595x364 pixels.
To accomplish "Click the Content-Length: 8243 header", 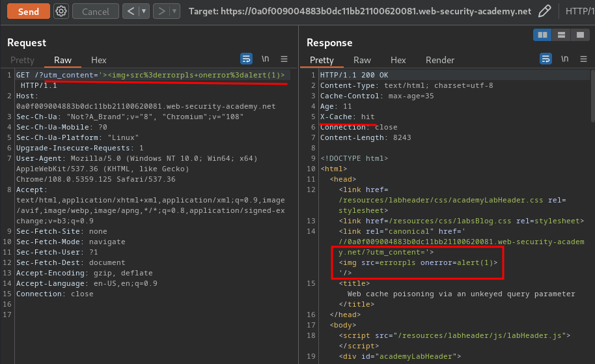I will [x=365, y=137].
